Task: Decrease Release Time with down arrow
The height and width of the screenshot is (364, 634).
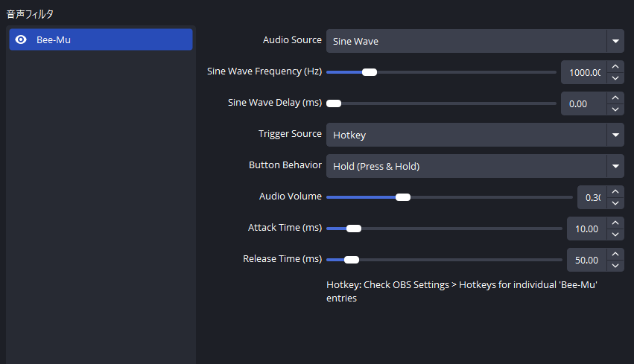Action: (x=615, y=266)
